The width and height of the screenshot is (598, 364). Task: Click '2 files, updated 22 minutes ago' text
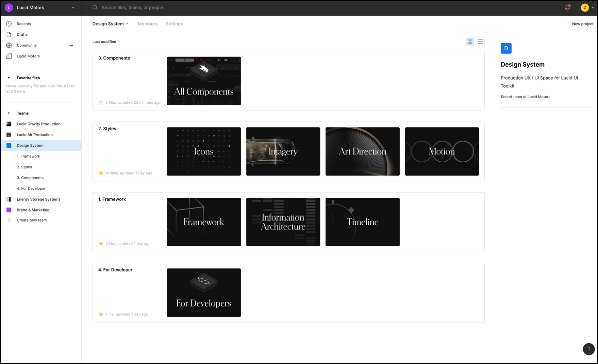[133, 102]
